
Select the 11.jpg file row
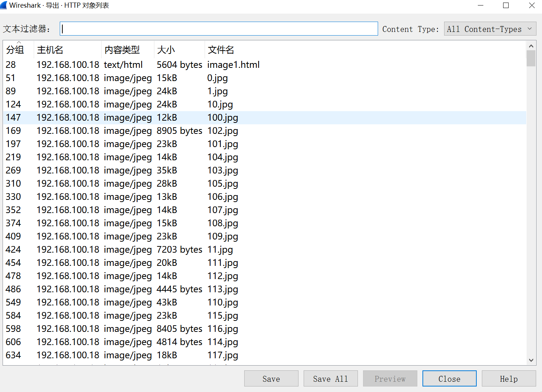click(x=265, y=249)
